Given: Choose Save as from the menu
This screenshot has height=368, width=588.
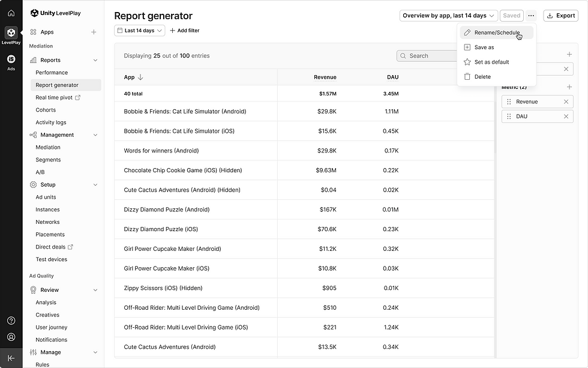Looking at the screenshot, I should tap(497, 47).
